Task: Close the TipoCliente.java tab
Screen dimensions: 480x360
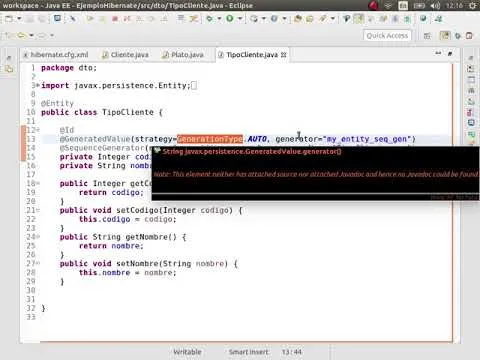Action: tap(284, 55)
